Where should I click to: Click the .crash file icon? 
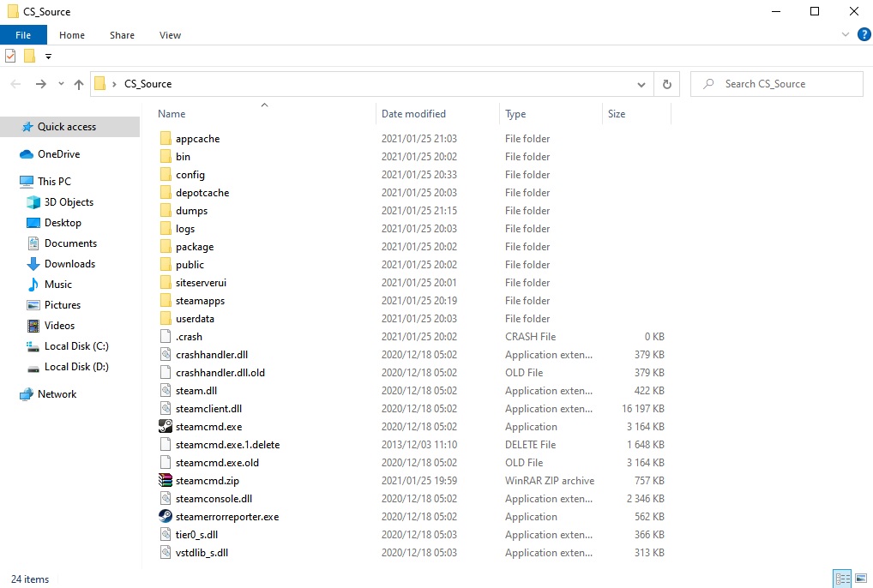166,337
